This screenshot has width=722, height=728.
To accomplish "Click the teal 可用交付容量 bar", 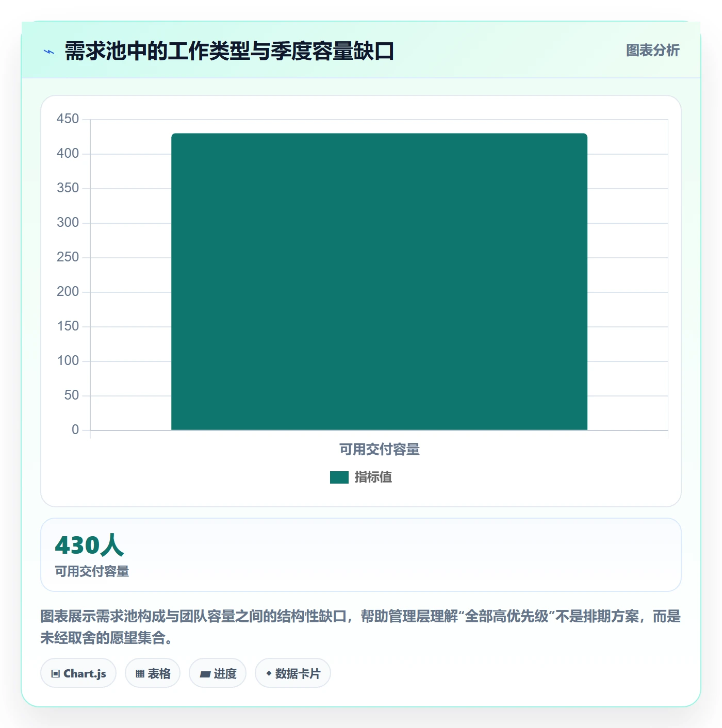I will point(379,282).
